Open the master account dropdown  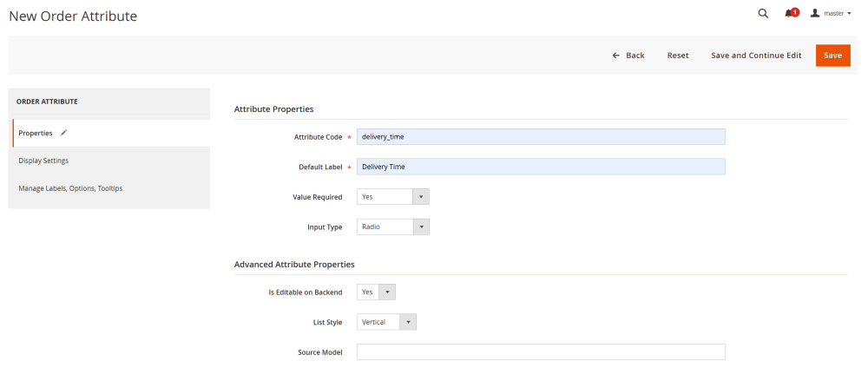point(831,13)
